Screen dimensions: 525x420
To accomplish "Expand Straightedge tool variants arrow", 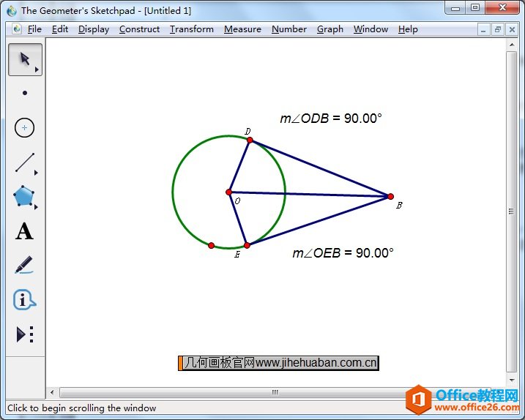I will 36,173.
